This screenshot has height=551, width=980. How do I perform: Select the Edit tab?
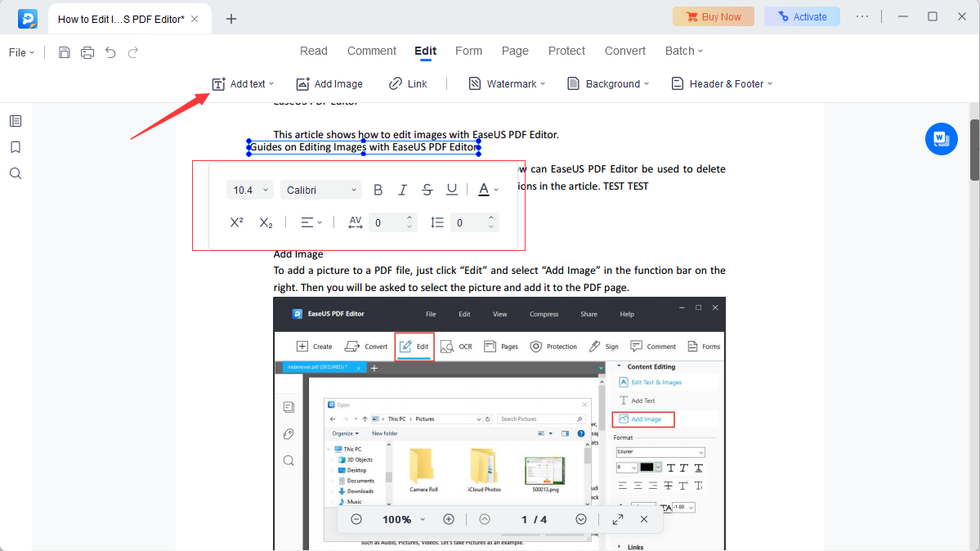[426, 51]
